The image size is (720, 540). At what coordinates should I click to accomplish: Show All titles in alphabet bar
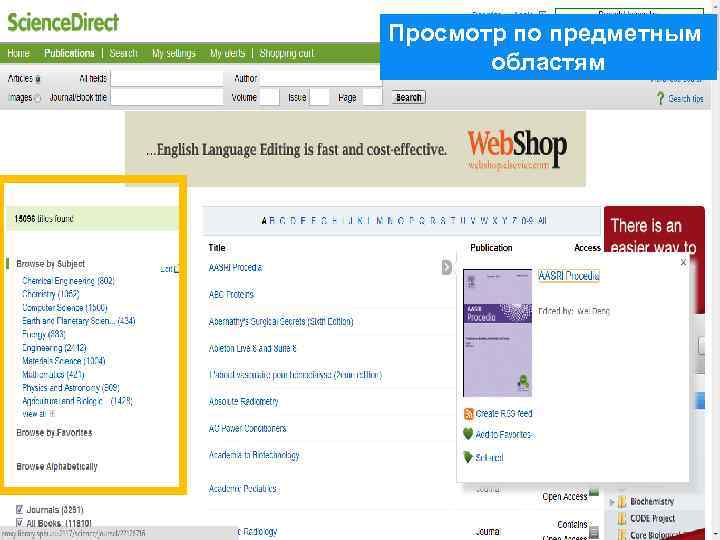[x=542, y=221]
